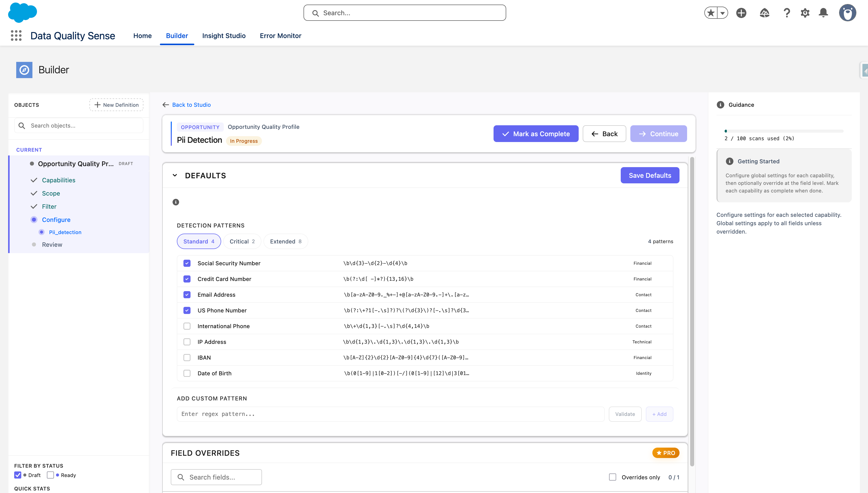The height and width of the screenshot is (493, 868).
Task: Open the Insight Studio tab
Action: (224, 36)
